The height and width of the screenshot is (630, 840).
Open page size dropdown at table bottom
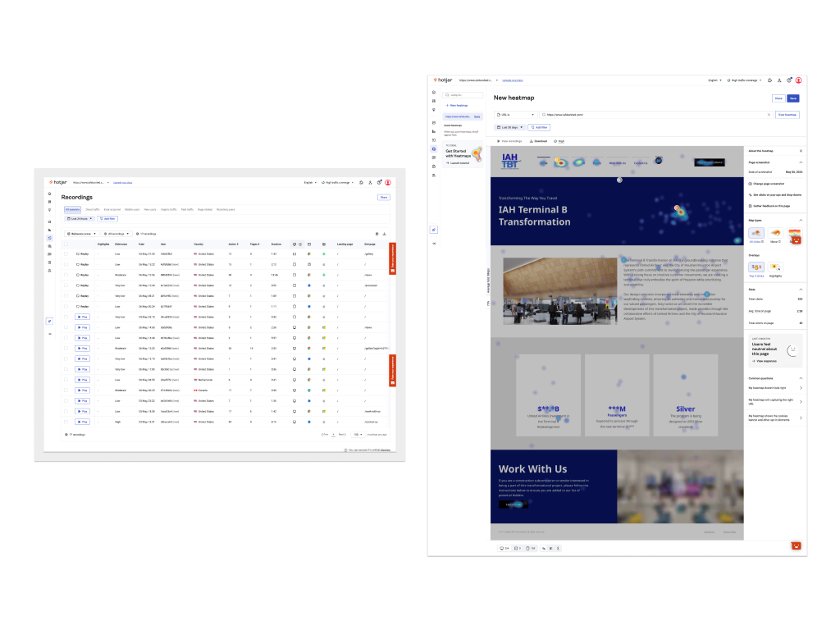pos(358,435)
